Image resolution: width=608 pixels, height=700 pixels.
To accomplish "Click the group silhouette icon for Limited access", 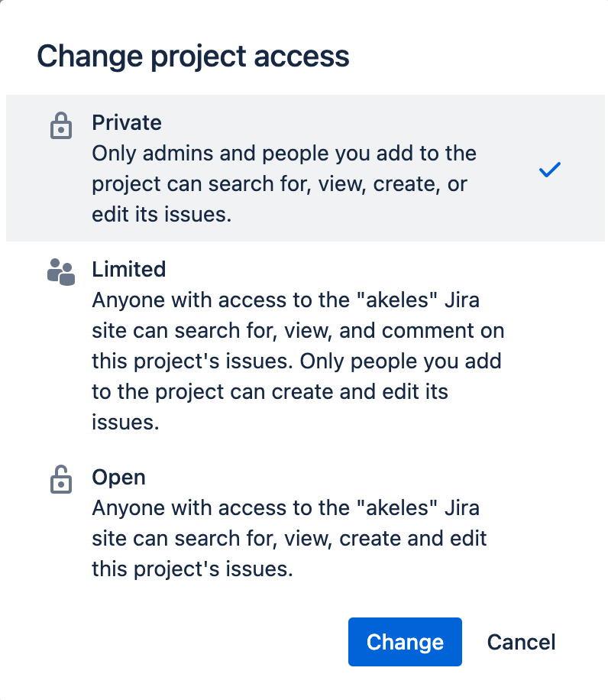I will (61, 271).
